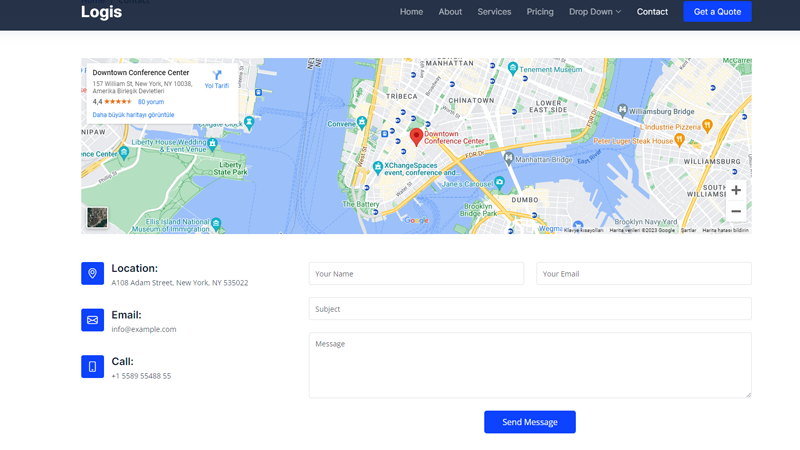Click the Location pin icon
This screenshot has height=450, width=800.
[92, 273]
